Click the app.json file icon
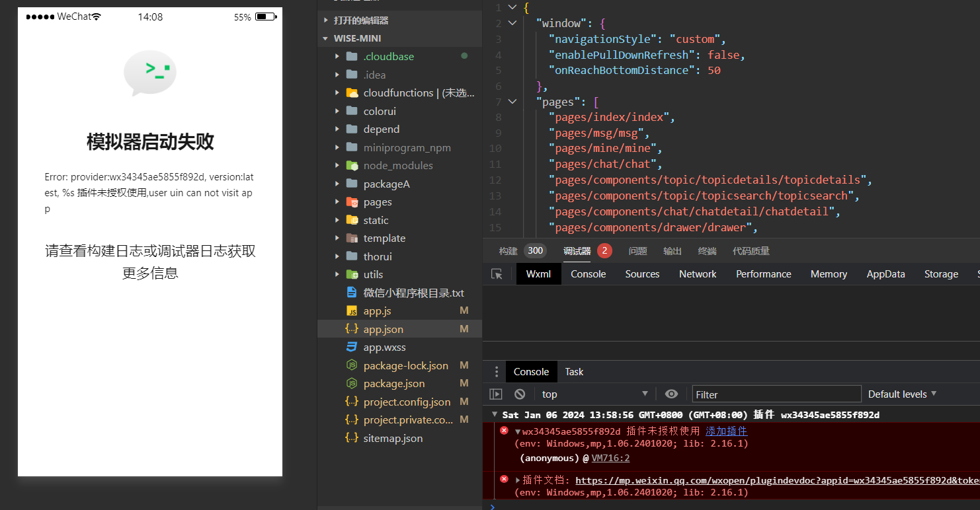980x510 pixels. pyautogui.click(x=352, y=329)
